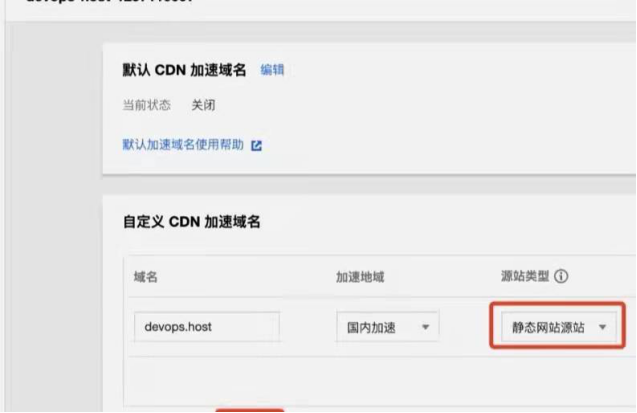This screenshot has height=413, width=637.
Task: Click the arrow on 国内加速 dropdown
Action: (x=425, y=327)
